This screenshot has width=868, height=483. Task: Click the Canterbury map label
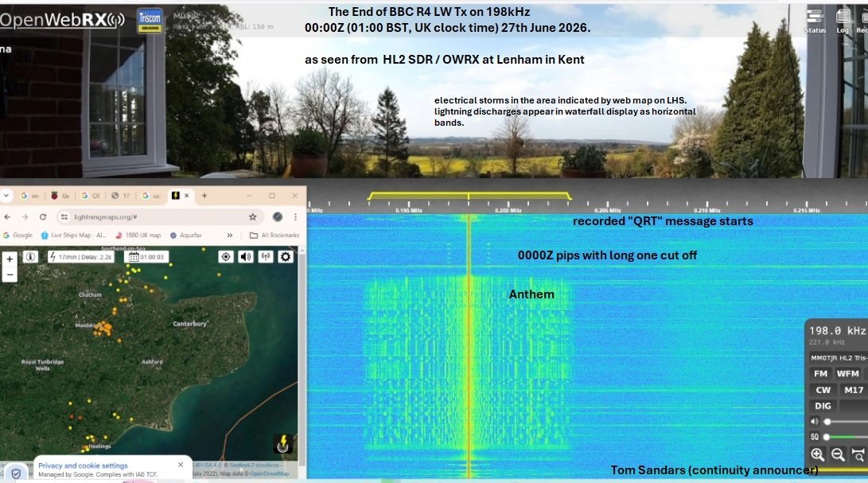tap(189, 324)
